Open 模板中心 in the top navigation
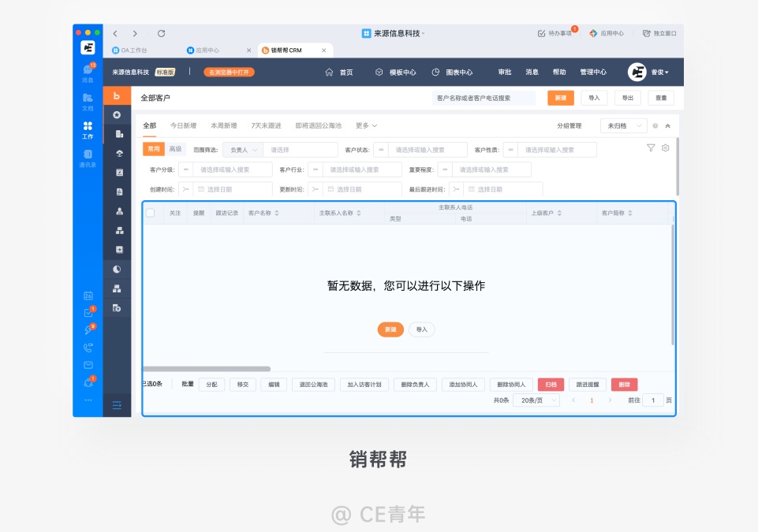The width and height of the screenshot is (758, 532). [396, 72]
